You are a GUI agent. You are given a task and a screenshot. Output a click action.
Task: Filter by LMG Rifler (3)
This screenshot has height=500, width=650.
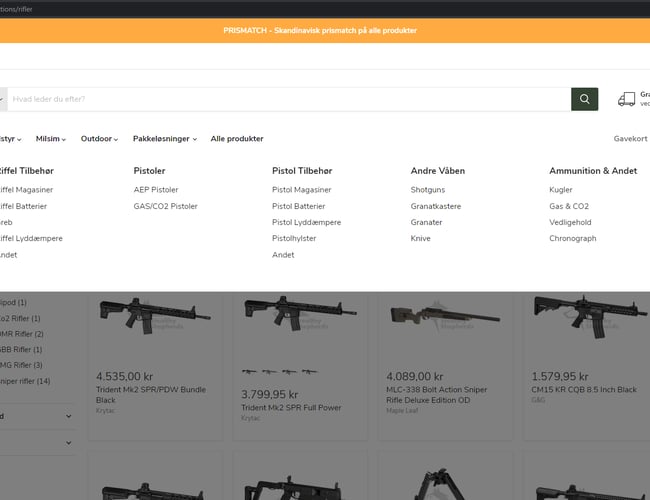[21, 365]
